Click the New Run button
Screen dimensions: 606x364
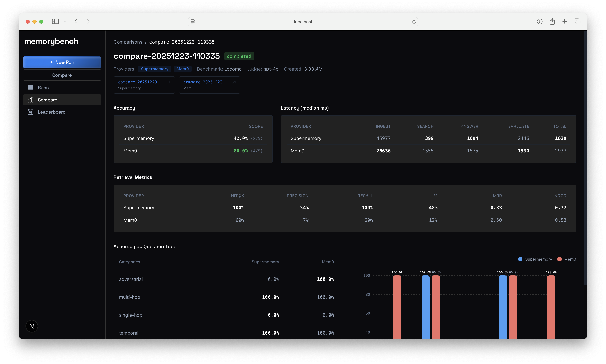[x=62, y=62]
